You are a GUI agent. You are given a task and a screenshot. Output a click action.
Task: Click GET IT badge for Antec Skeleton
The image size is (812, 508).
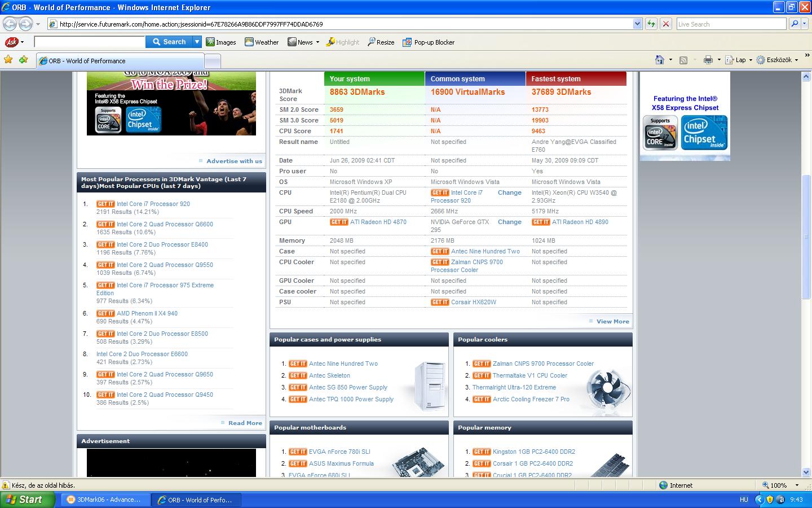298,375
